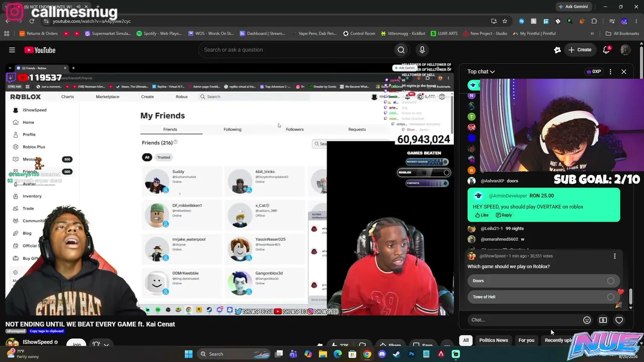Viewport: 644px width, 362px height.
Task: Open the YouTube account avatar menu
Action: 625,50
